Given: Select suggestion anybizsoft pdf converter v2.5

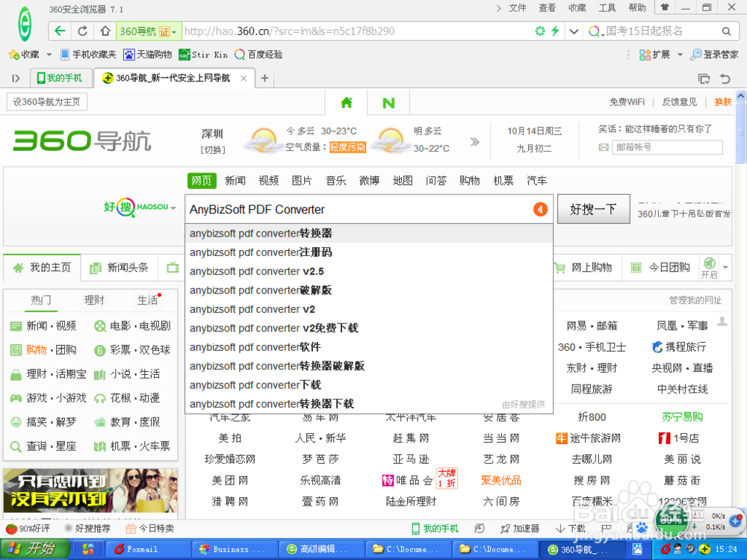Looking at the screenshot, I should click(369, 272).
